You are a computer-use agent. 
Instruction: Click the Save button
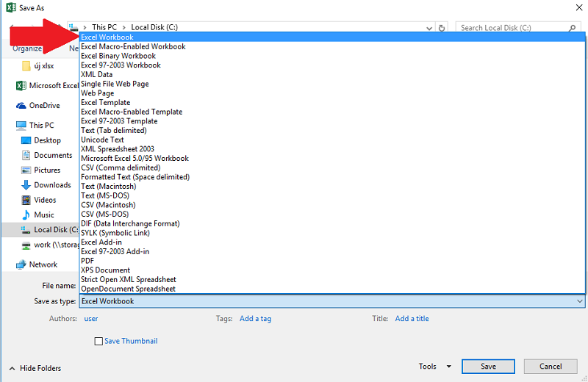point(488,367)
